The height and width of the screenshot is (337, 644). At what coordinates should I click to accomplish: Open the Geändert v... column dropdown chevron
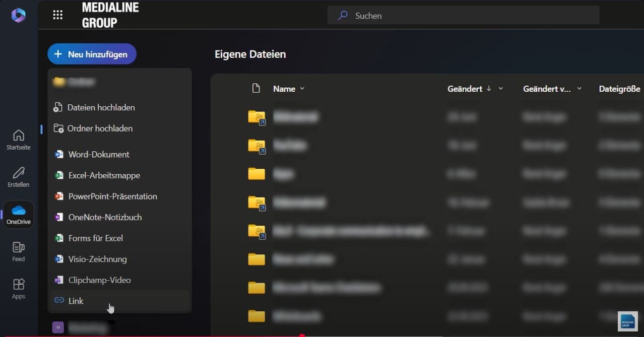coord(579,89)
